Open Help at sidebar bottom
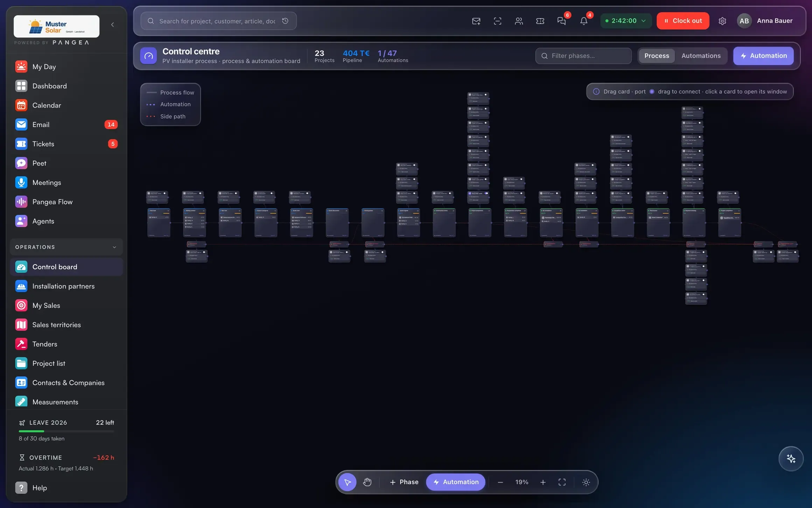The height and width of the screenshot is (508, 812). (66, 488)
